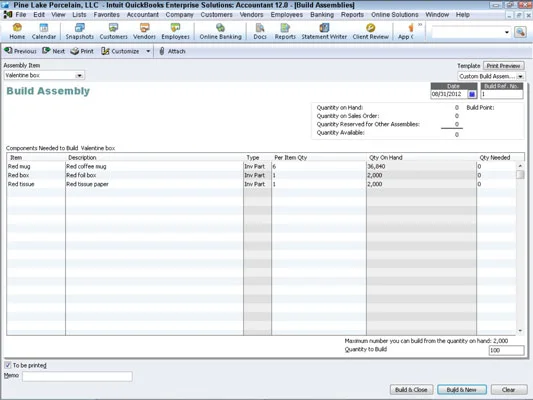Screen dimensions: 533x400
Task: Click the components list scrollbar thumb
Action: (520, 175)
